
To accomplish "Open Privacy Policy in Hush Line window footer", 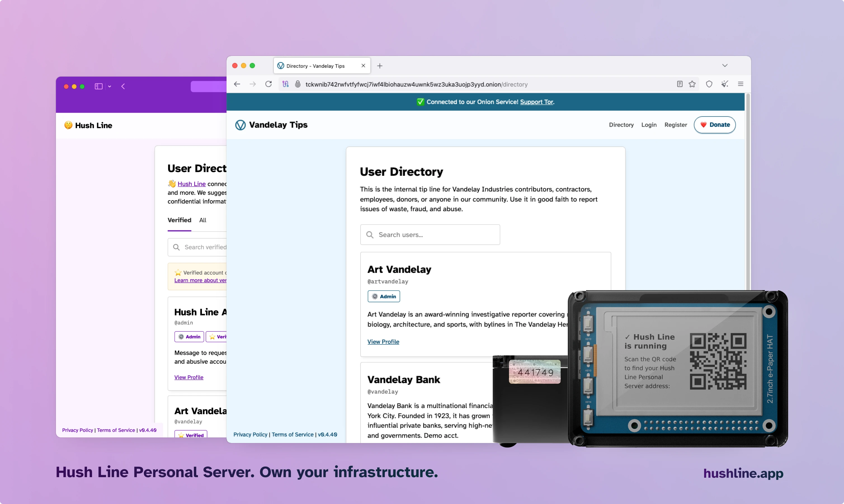I will pos(77,430).
